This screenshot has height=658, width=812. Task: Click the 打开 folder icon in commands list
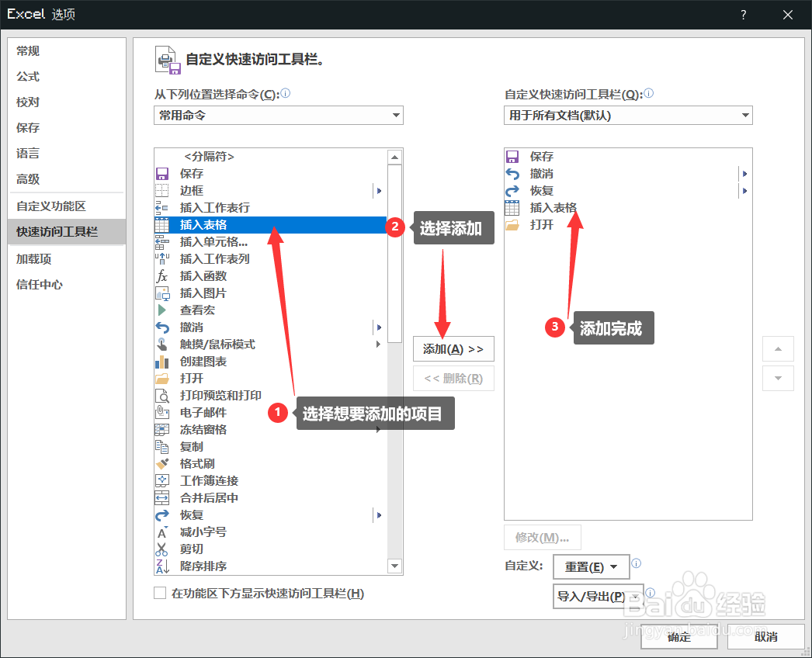pos(161,379)
